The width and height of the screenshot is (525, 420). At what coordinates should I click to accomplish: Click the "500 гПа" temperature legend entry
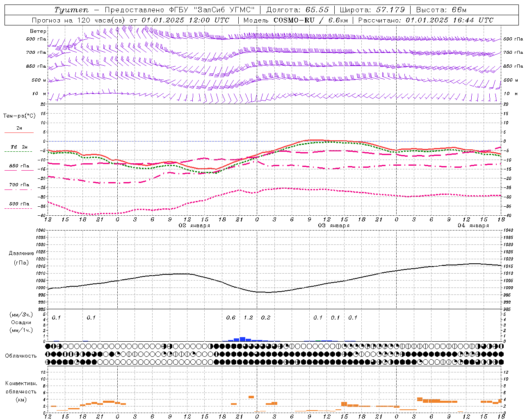point(19,204)
